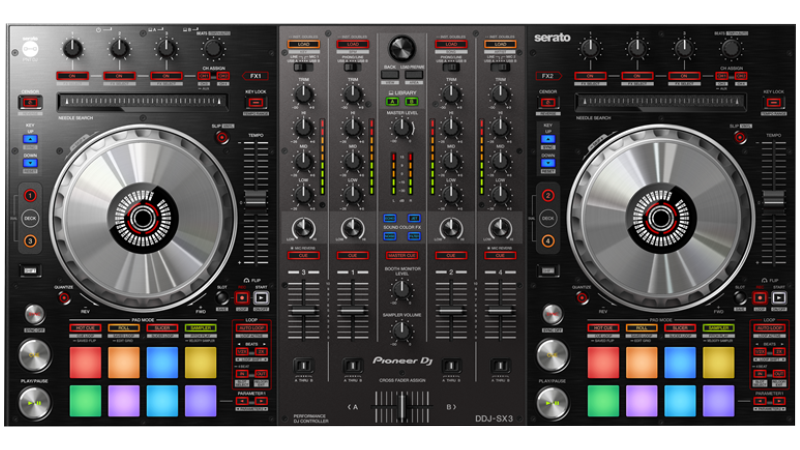This screenshot has height=450, width=800.
Task: Select deck 1 with the red numbered button
Action: 29,196
